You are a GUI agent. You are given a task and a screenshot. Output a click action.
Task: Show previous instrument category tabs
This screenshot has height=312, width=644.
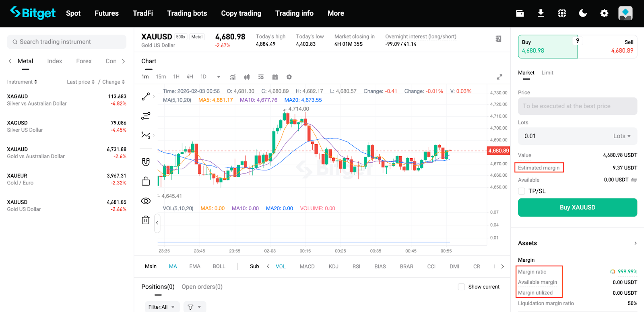(10, 61)
